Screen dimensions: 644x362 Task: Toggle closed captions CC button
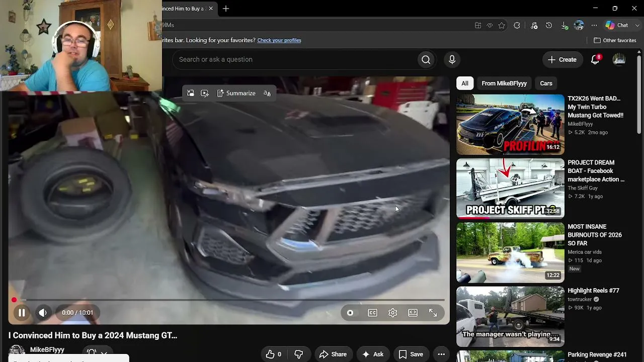pos(372,313)
